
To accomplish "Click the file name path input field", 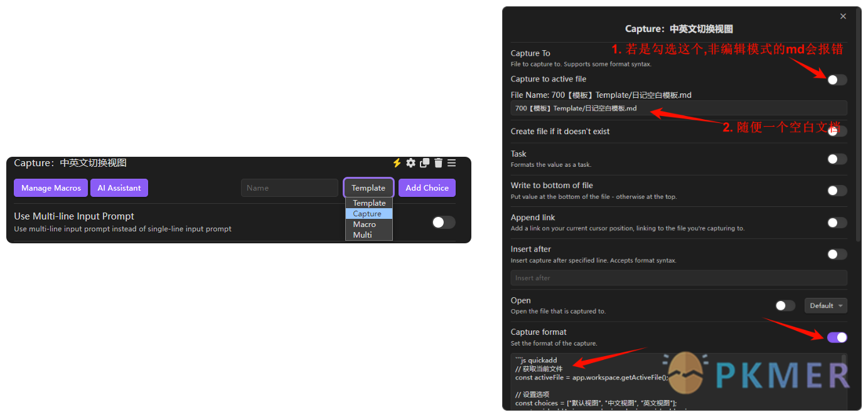I will pos(679,108).
